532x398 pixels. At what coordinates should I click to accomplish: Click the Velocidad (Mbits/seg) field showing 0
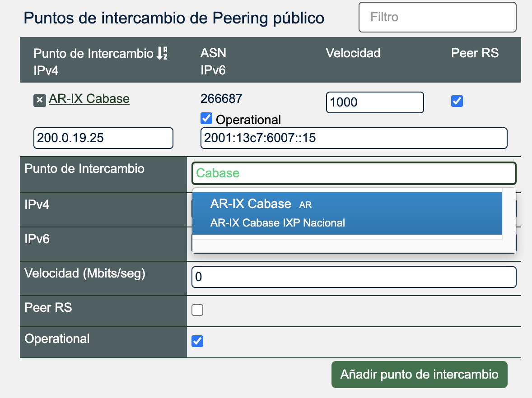[x=354, y=277]
